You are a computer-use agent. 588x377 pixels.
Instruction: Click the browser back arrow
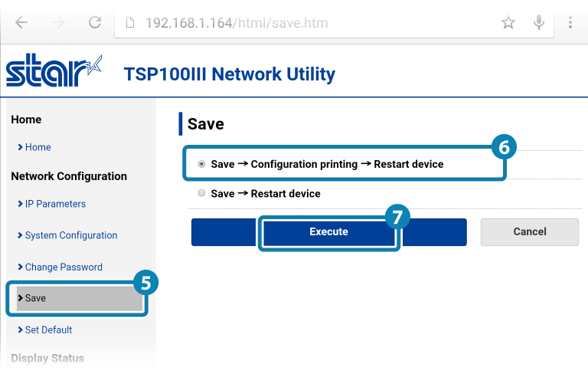[x=21, y=22]
